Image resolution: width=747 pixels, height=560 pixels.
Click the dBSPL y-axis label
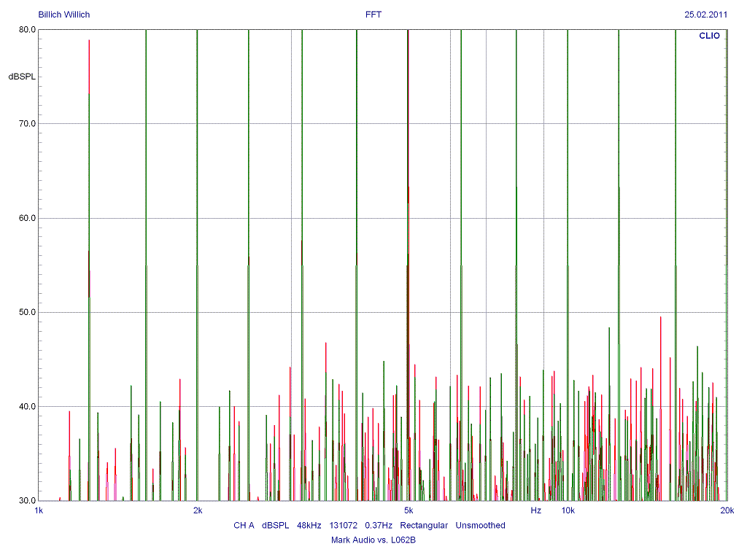[22, 77]
